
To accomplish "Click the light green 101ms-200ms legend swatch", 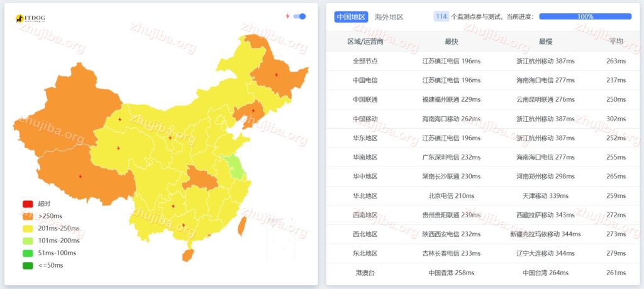I will coord(28,241).
